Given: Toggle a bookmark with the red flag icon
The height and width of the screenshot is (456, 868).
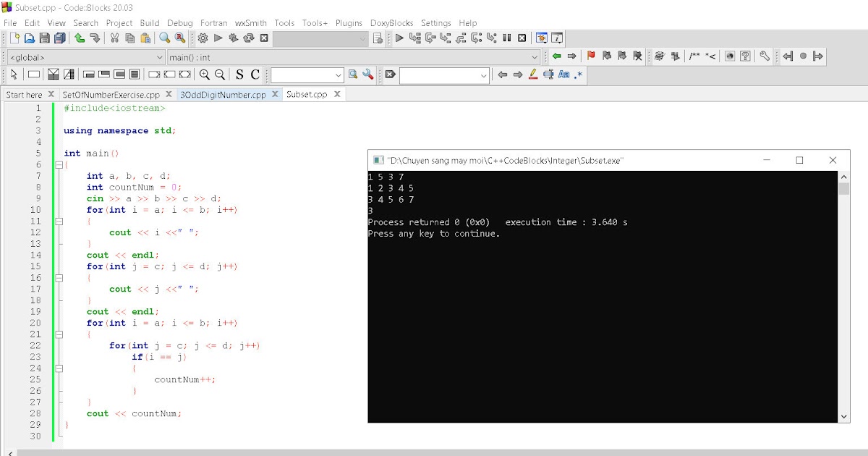Looking at the screenshot, I should 592,56.
